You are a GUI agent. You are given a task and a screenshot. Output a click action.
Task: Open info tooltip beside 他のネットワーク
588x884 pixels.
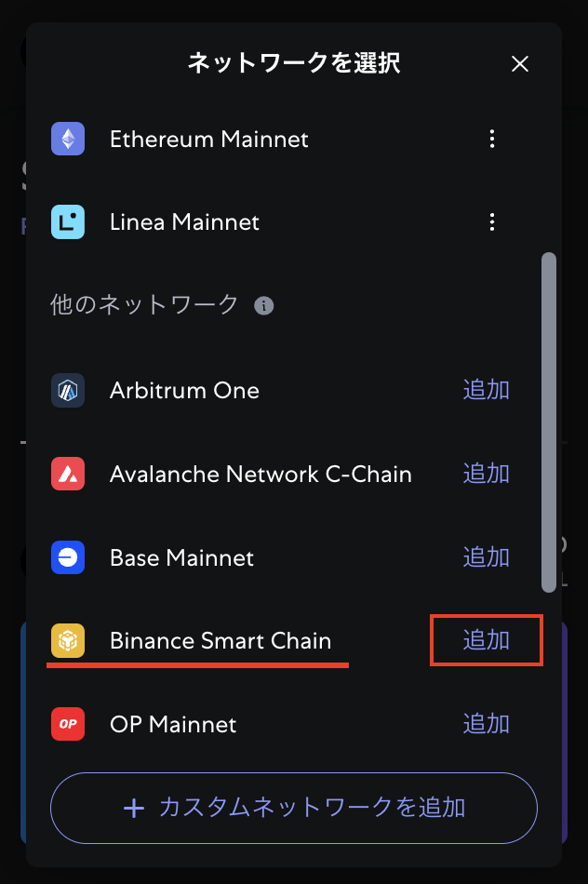click(264, 305)
